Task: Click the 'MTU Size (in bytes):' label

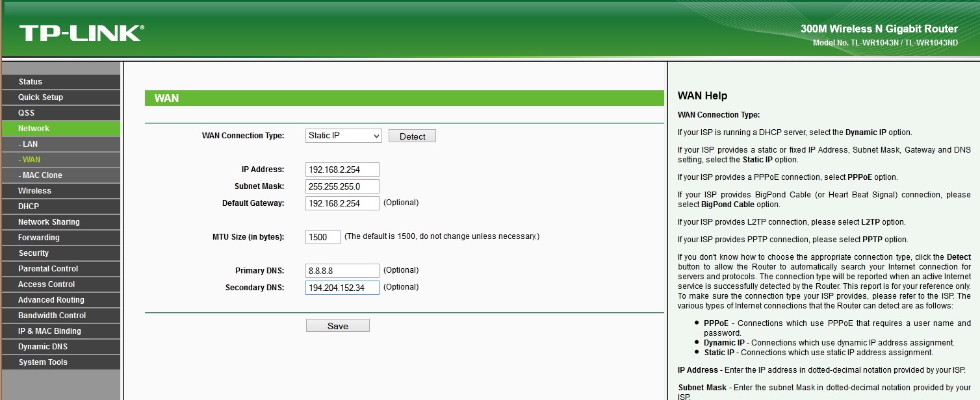Action: (x=248, y=237)
